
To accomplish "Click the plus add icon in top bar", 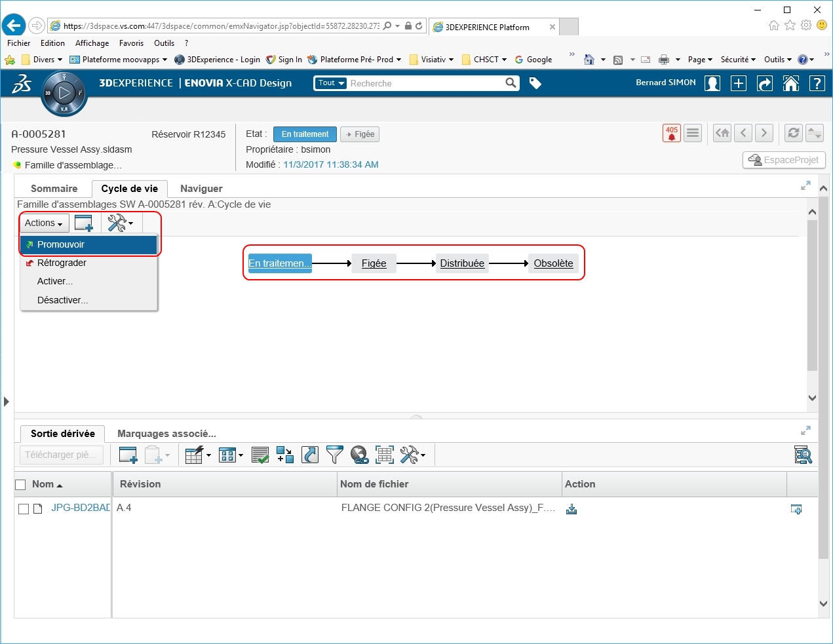I will (x=739, y=83).
